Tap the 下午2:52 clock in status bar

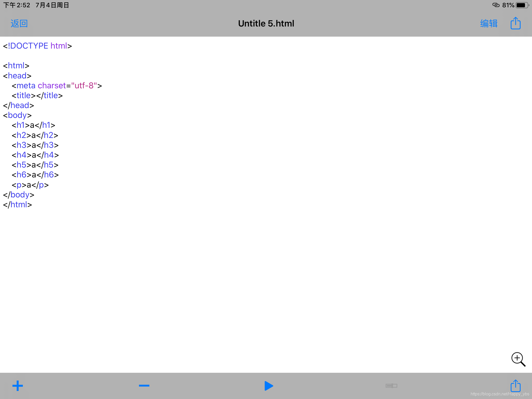tap(17, 5)
